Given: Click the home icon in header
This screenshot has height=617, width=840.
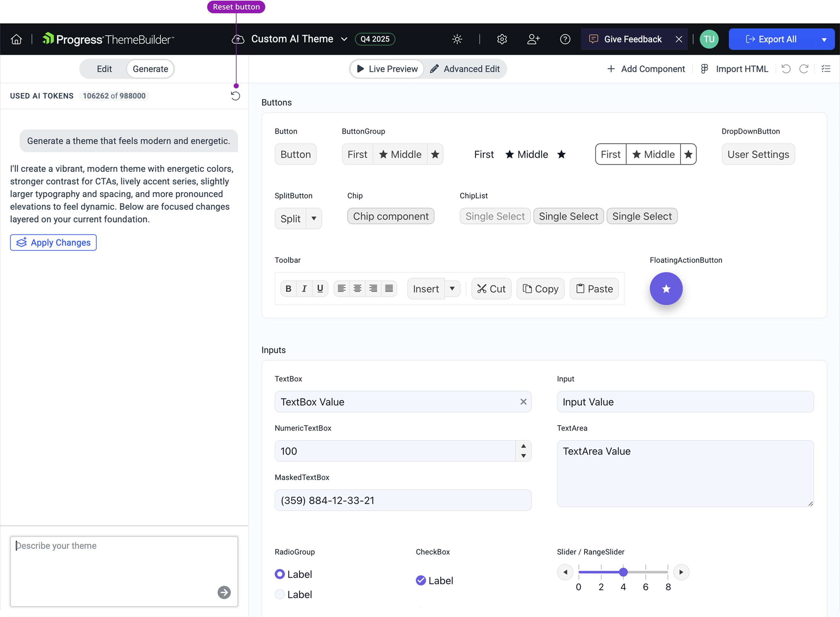Looking at the screenshot, I should [x=16, y=39].
